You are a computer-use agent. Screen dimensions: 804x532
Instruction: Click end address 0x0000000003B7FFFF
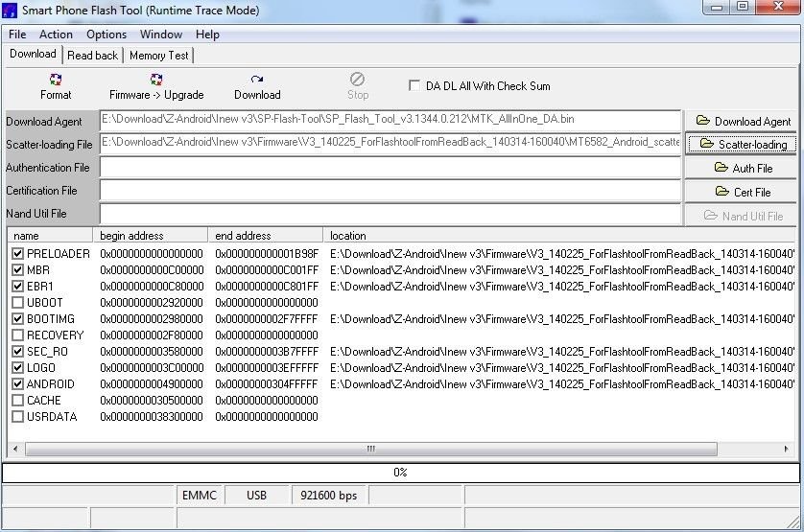click(267, 352)
